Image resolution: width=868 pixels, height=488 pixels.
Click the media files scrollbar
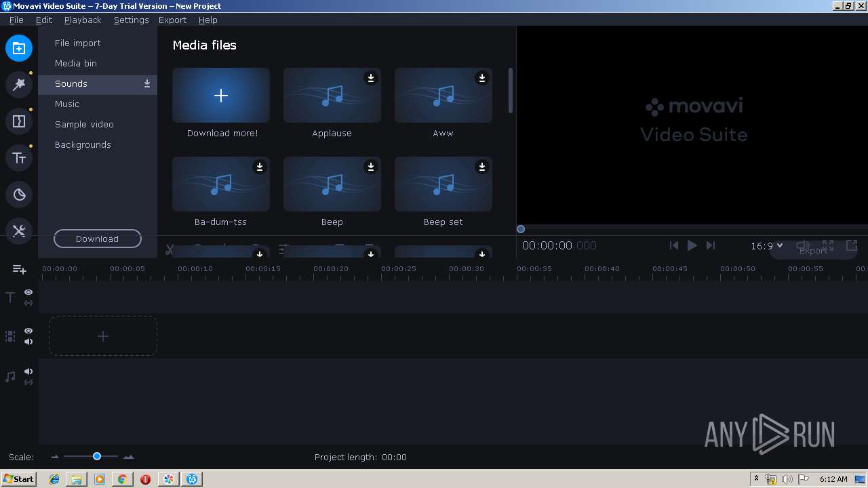511,90
